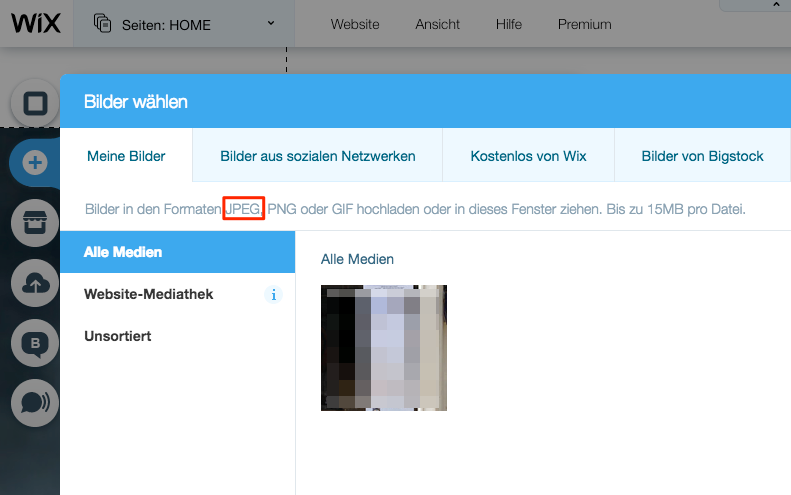Screen dimensions: 791x495
Task: Click the cloud upload icon in sidebar
Action: pyautogui.click(x=35, y=284)
